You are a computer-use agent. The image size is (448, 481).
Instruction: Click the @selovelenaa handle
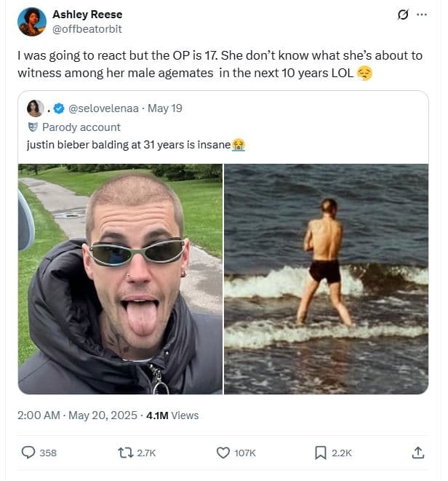(105, 108)
